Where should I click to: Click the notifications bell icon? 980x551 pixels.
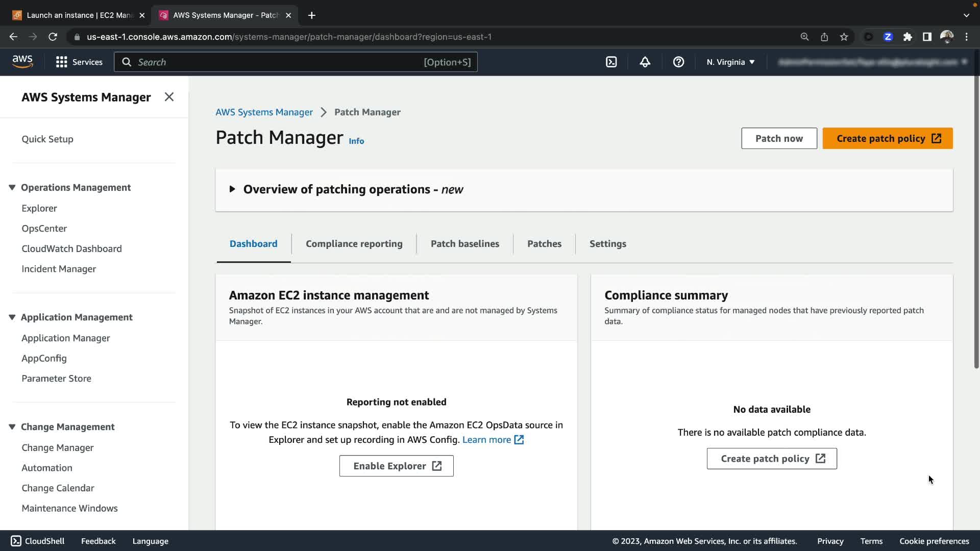click(x=645, y=62)
